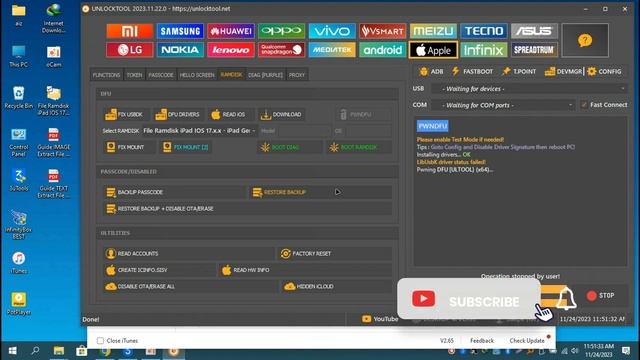Open the Token tab
640x360 pixels.
(x=134, y=75)
